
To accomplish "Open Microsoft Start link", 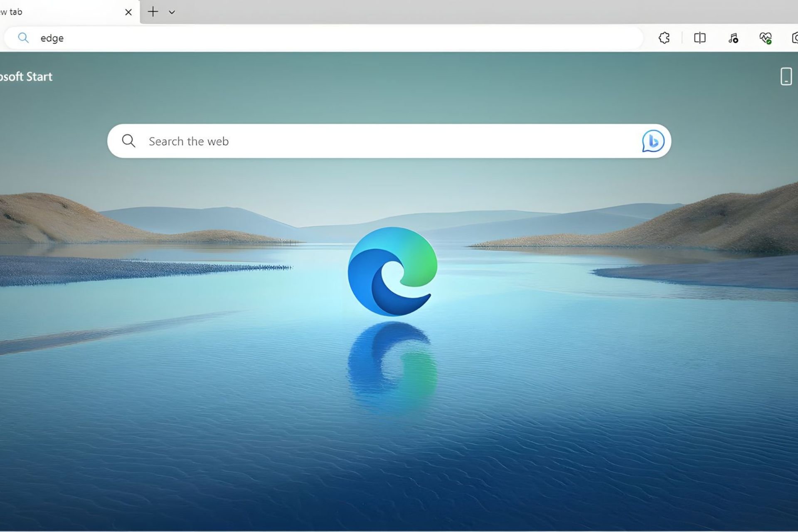I will coord(26,76).
